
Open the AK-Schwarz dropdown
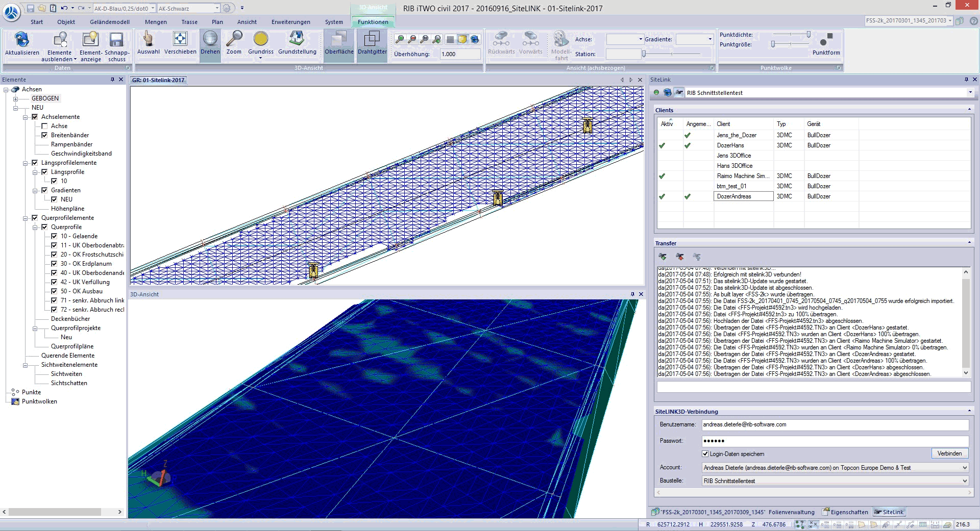coord(217,8)
